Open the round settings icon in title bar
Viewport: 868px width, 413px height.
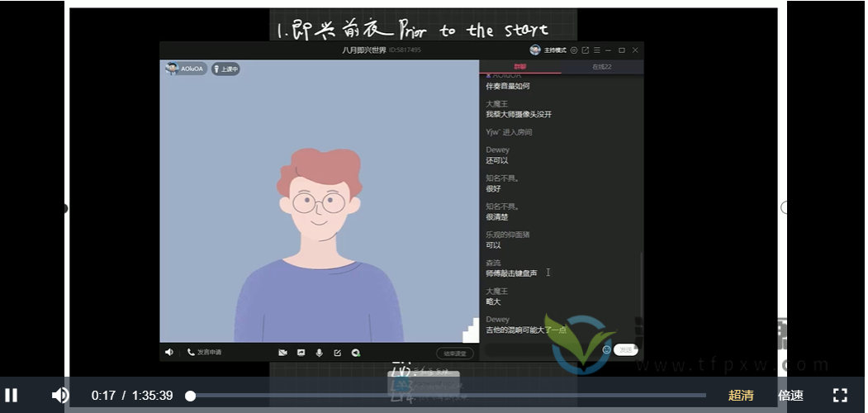574,50
